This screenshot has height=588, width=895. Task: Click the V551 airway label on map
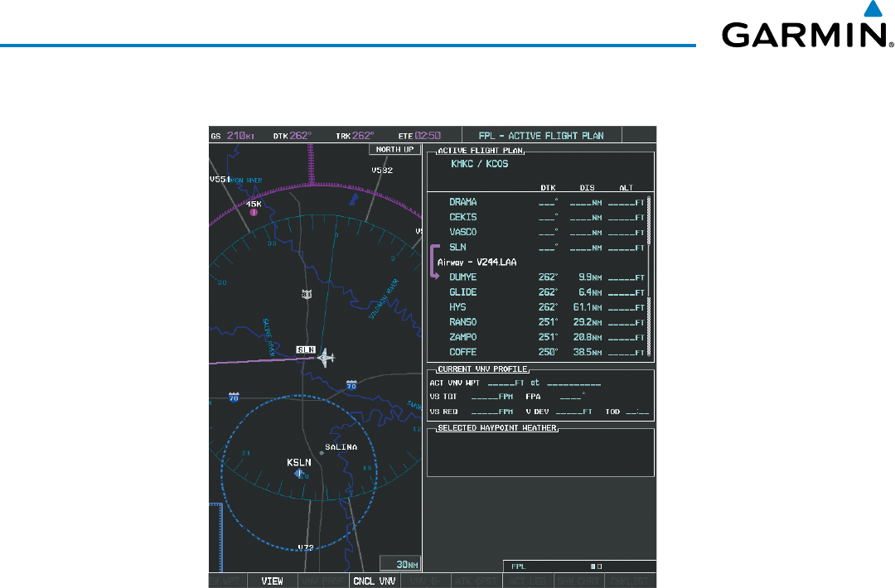coord(220,179)
